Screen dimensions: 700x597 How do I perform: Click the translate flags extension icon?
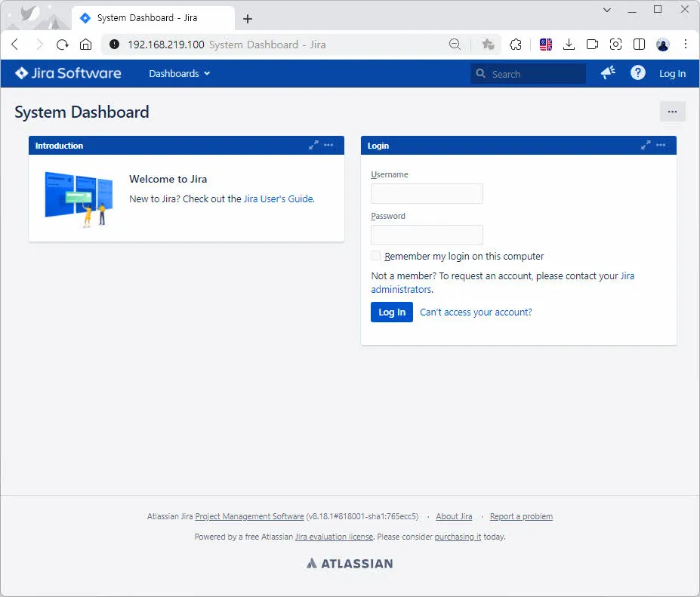(545, 45)
